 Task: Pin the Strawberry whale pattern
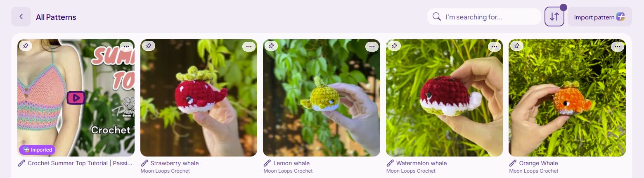click(x=149, y=46)
